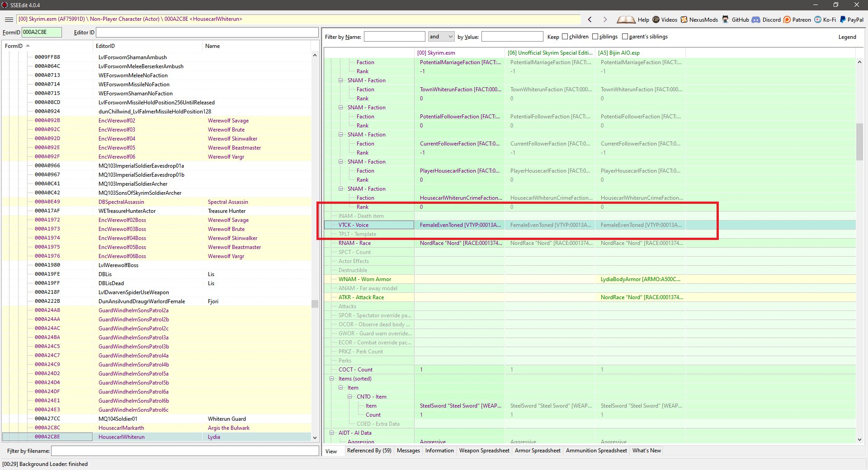This screenshot has height=470, width=868.
Task: Open the hamburger main menu icon
Action: (x=9, y=19)
